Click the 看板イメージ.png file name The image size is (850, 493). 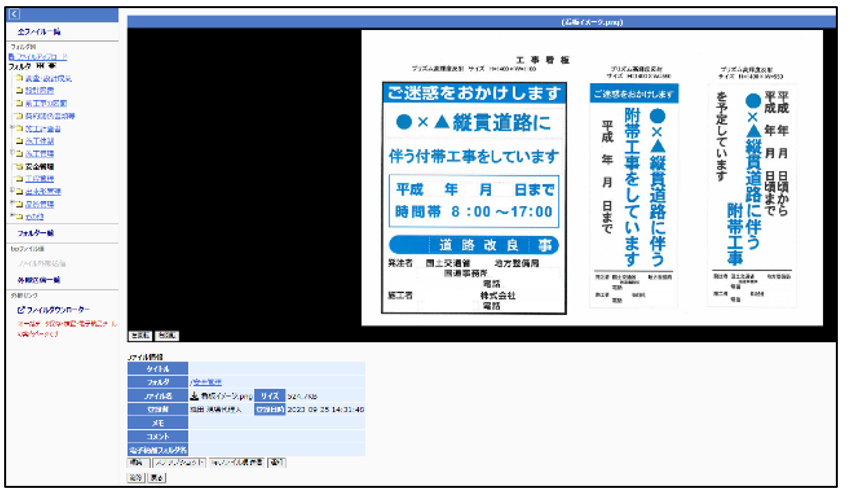(225, 396)
